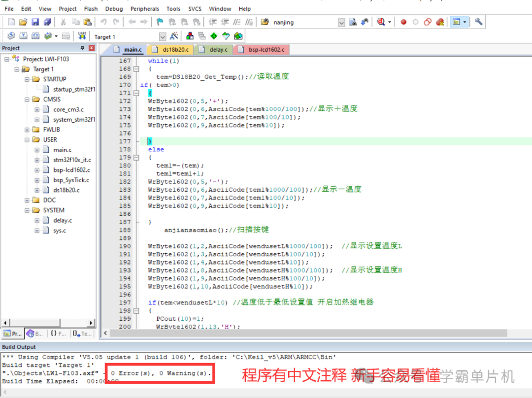This screenshot has height=398, width=532.
Task: Click the Save All icon
Action: (47, 22)
